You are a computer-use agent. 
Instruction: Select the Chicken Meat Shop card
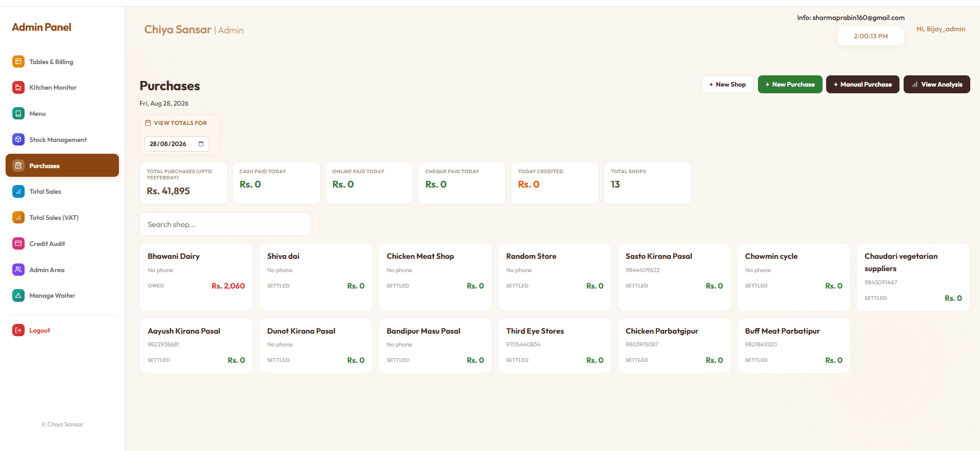[435, 277]
